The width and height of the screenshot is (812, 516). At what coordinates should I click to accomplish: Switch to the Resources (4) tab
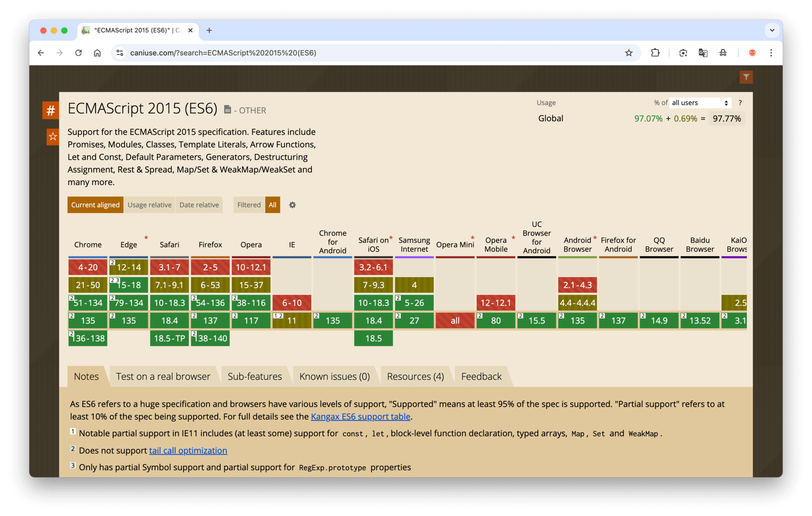click(415, 377)
